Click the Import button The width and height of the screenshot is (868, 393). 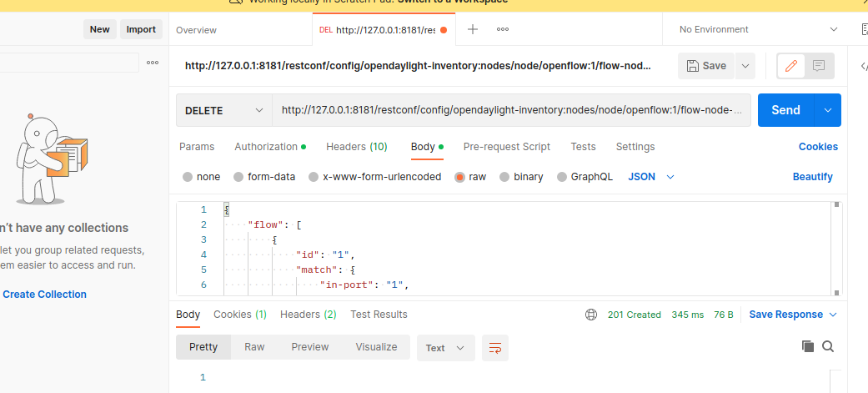click(x=141, y=29)
